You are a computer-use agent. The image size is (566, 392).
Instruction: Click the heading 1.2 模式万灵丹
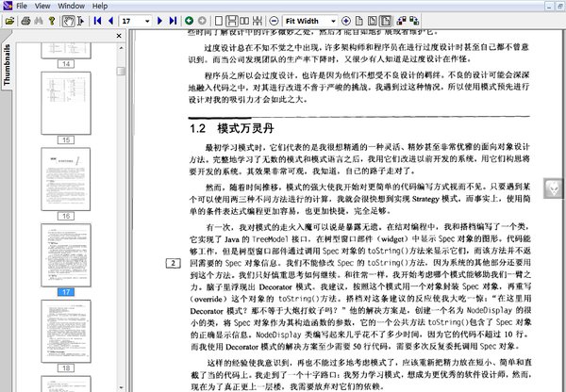232,128
